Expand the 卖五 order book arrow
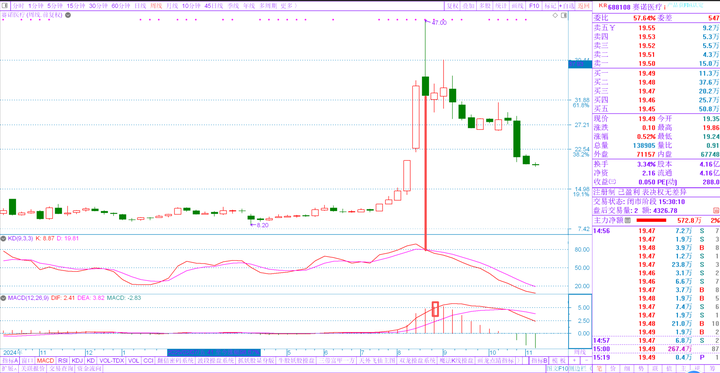720x373 pixels. tap(613, 28)
